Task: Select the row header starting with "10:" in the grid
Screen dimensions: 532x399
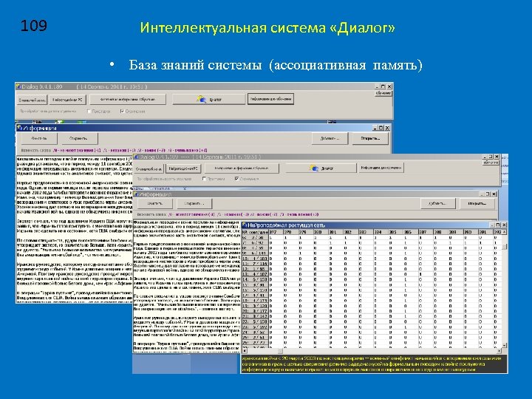Action: click(255, 259)
